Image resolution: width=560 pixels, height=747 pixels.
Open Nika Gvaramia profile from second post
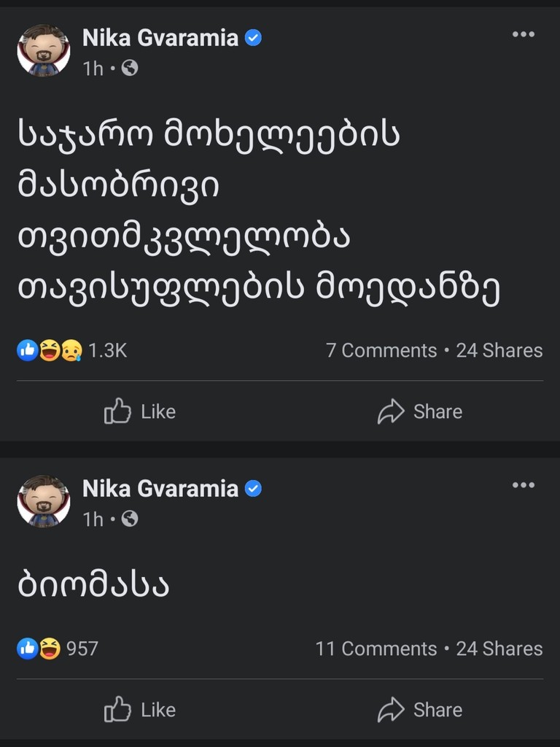click(x=160, y=489)
